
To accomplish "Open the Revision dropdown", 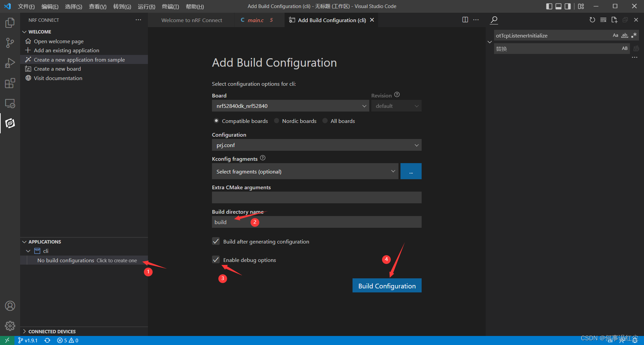I will [396, 106].
